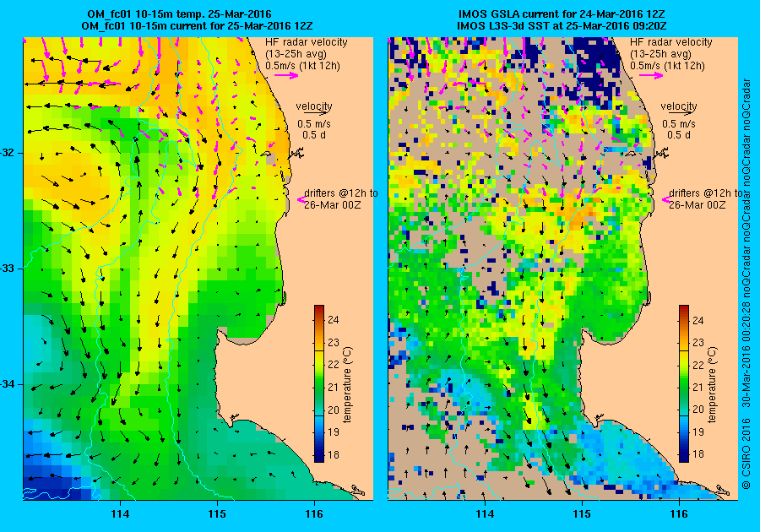The width and height of the screenshot is (760, 532).
Task: Click the title "OM_fc01 10-15m temp. 25-Mar-2016"
Action: pos(179,14)
